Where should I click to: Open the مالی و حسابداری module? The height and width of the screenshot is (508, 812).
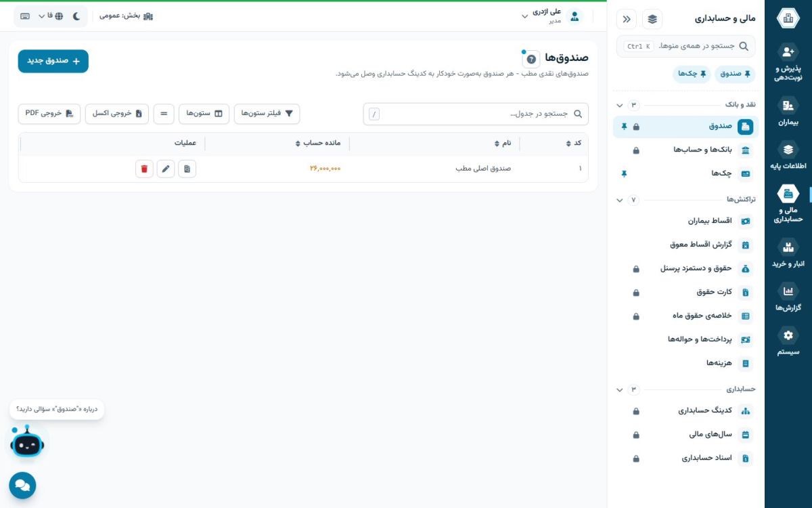point(788,204)
